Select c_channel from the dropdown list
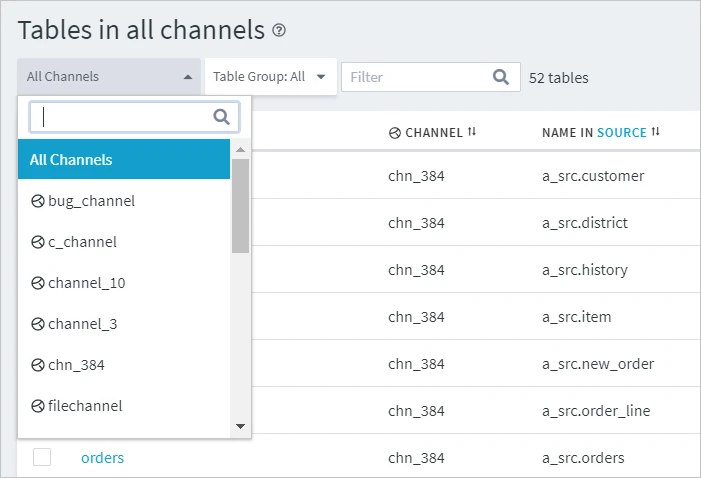 click(82, 242)
